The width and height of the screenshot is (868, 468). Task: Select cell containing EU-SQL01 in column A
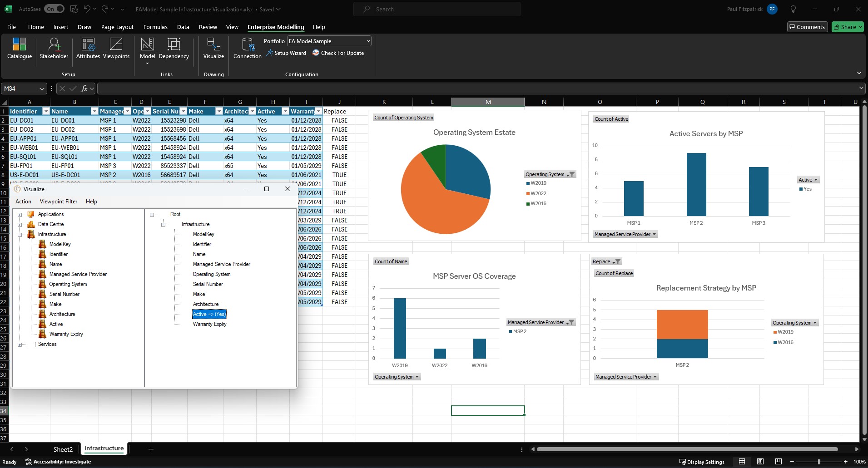tap(30, 157)
